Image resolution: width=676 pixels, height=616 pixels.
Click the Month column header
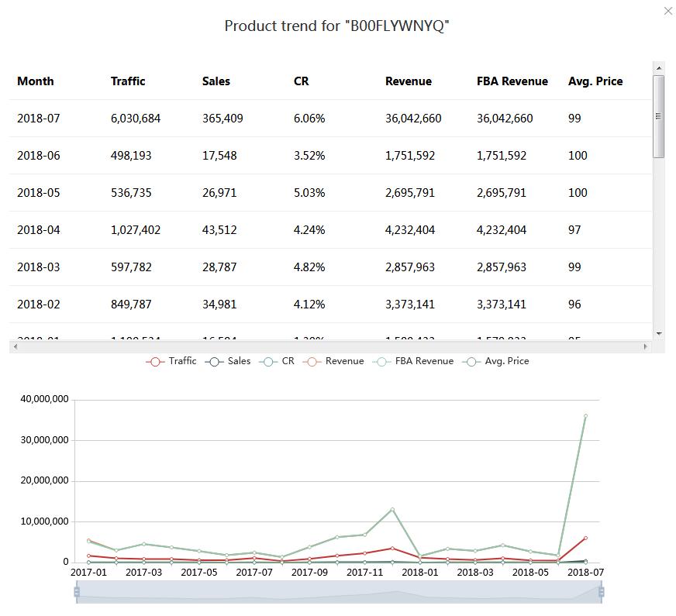(36, 81)
